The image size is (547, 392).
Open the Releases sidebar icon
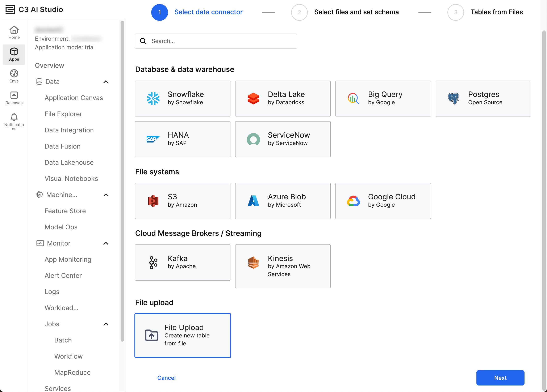[14, 95]
